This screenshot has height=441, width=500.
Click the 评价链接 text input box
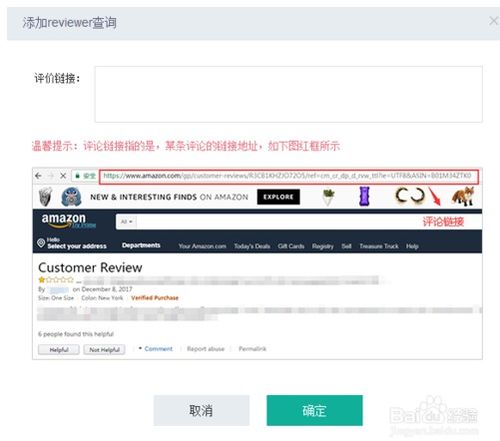coord(288,94)
